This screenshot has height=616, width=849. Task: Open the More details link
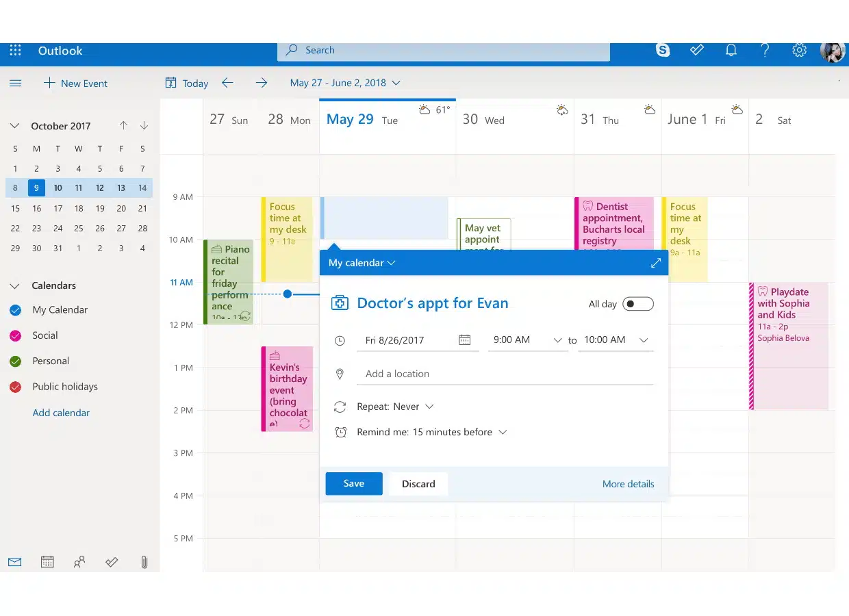[x=628, y=484]
